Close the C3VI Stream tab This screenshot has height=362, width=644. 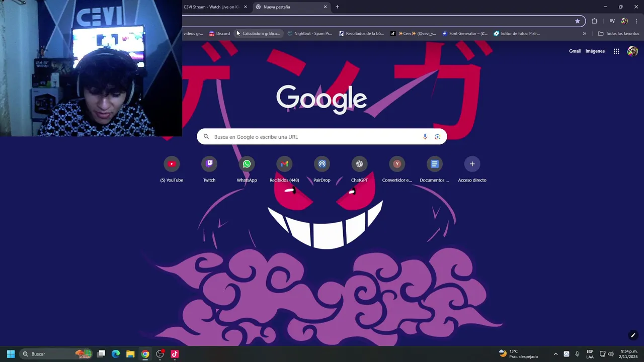[x=246, y=7]
